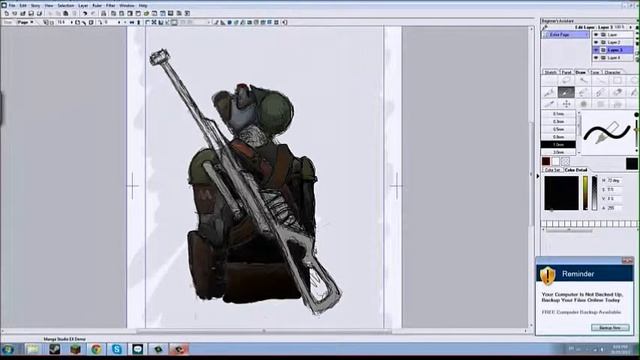640x360 pixels.
Task: Open the Story menu
Action: 36,6
